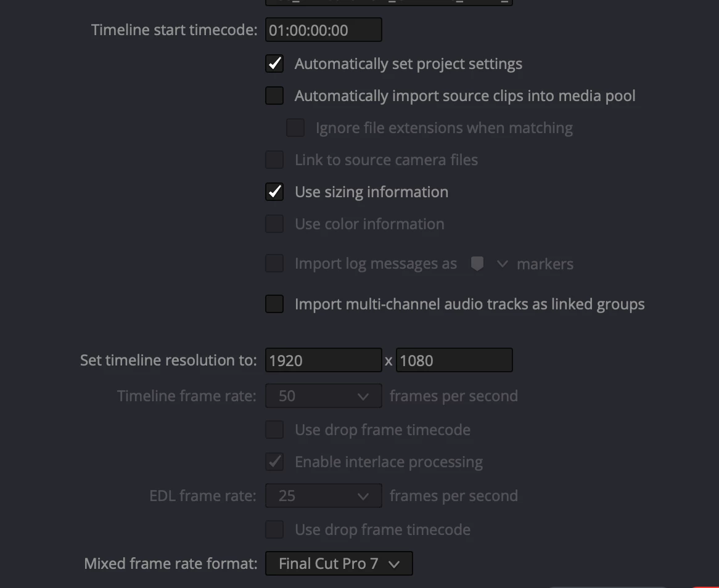Click the Automatically set project settings label
This screenshot has height=588, width=719.
point(408,64)
